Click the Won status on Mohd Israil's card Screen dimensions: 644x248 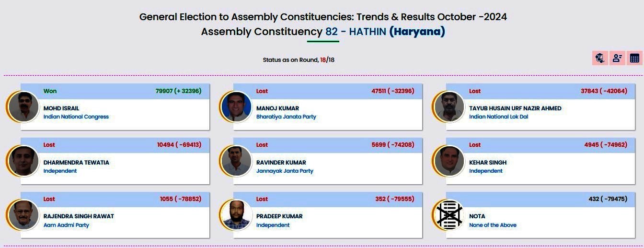pyautogui.click(x=50, y=91)
